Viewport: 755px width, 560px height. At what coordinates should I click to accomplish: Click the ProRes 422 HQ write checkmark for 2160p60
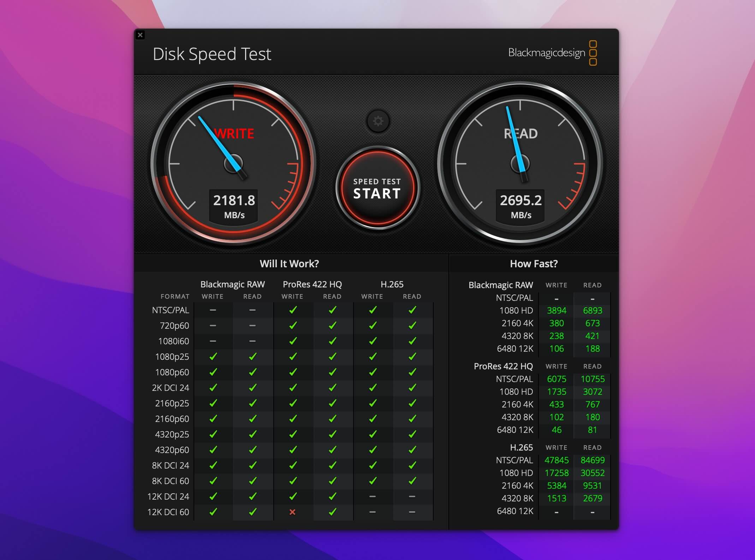(x=293, y=419)
